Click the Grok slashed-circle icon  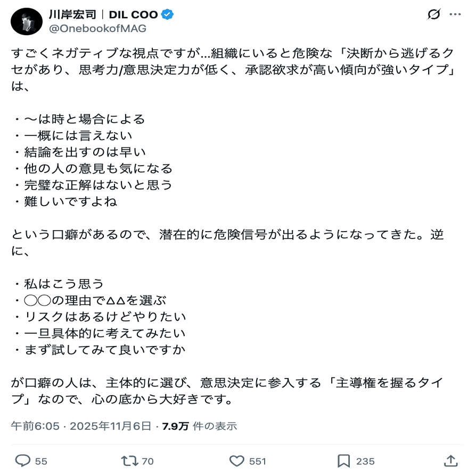tap(434, 14)
